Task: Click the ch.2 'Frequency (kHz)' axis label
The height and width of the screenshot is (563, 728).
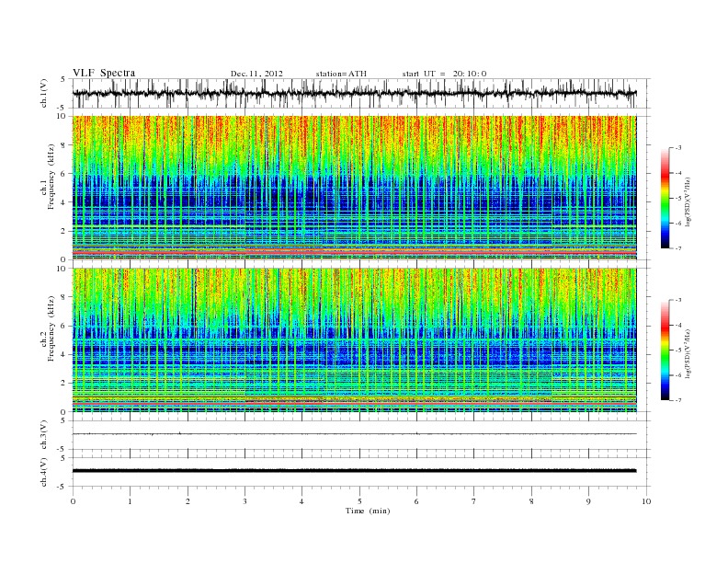Action: click(51, 328)
